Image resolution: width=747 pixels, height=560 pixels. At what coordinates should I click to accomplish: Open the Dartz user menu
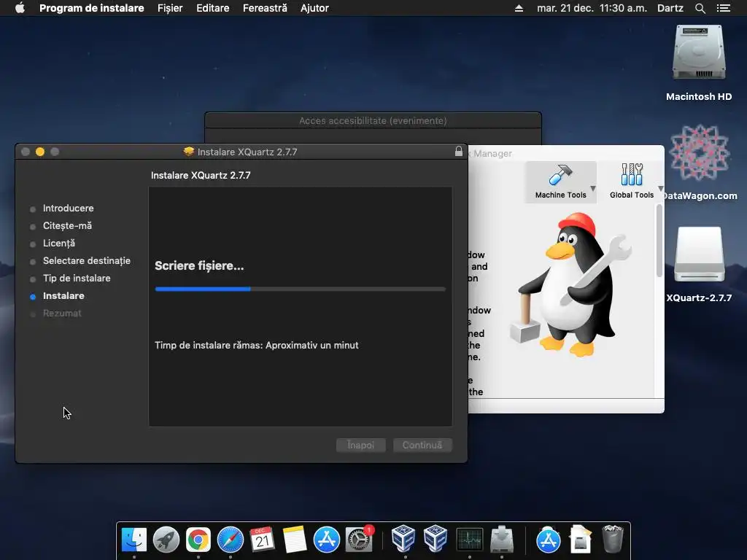670,8
